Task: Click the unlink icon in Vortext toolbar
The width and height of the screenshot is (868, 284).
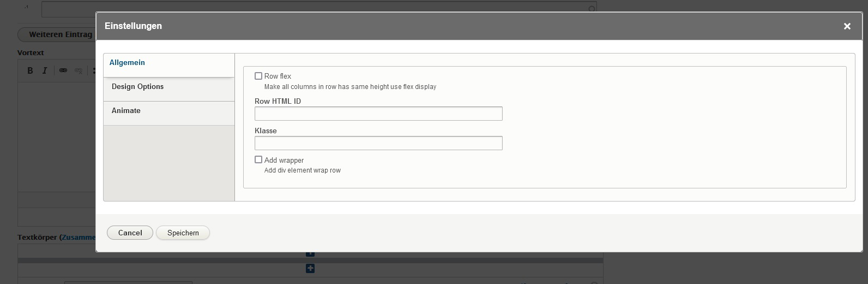Action: (78, 70)
